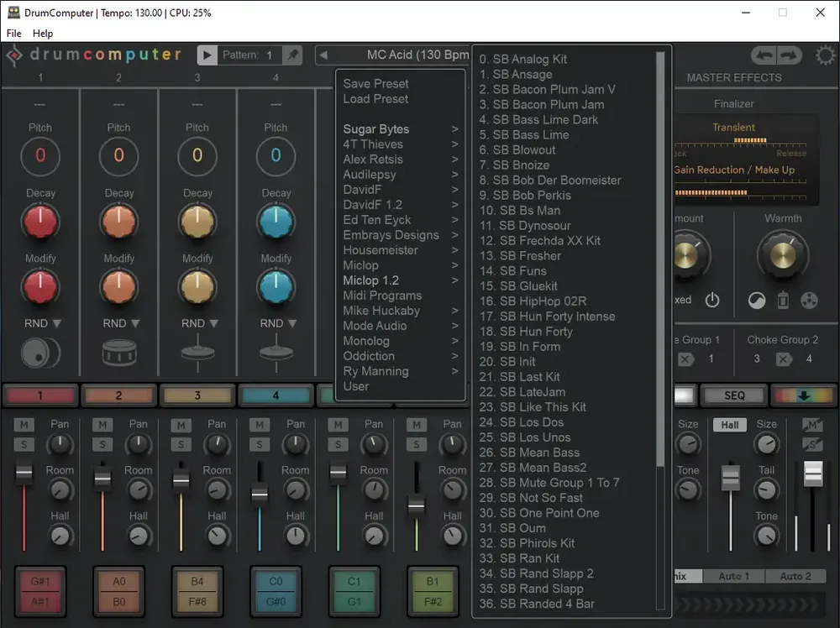Switch to the Auto 1 tab
The height and width of the screenshot is (628, 840).
point(733,576)
